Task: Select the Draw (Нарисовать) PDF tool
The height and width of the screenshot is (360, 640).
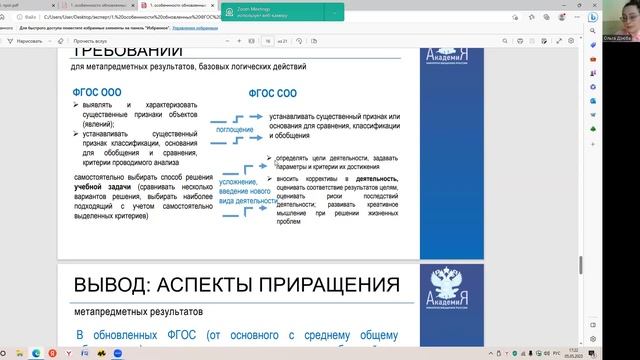Action: point(25,41)
